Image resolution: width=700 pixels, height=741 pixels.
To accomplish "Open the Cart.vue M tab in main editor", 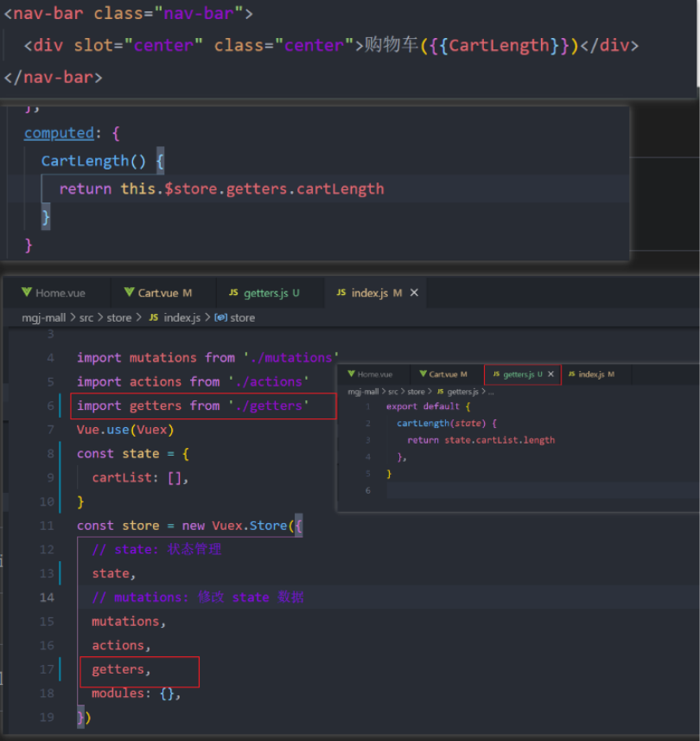I will pos(158,293).
